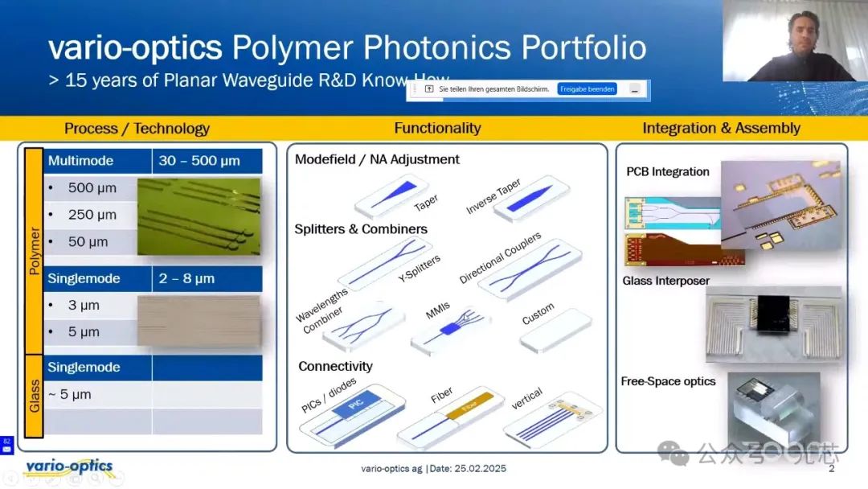Click the '250 µm' bullet row

coord(91,214)
